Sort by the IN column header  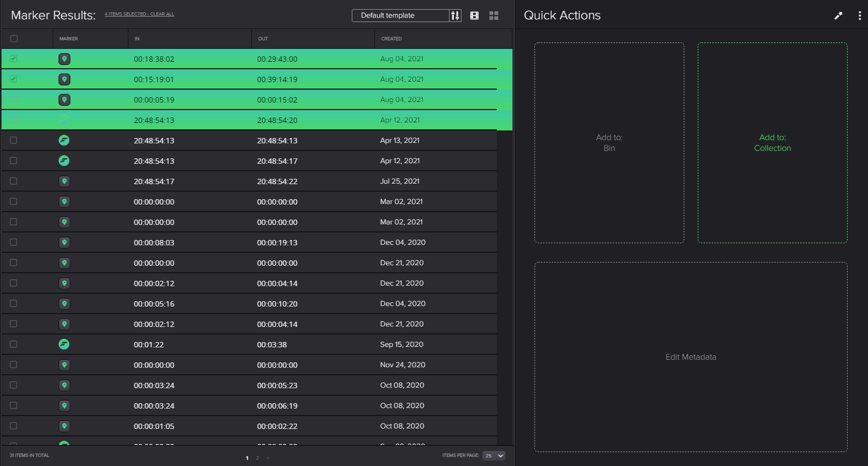click(x=137, y=39)
